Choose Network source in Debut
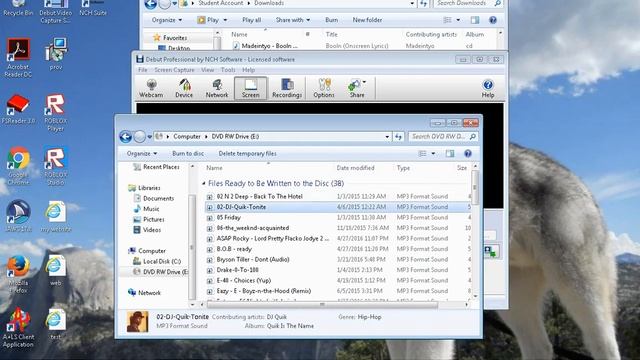This screenshot has width=640, height=360. [x=217, y=88]
